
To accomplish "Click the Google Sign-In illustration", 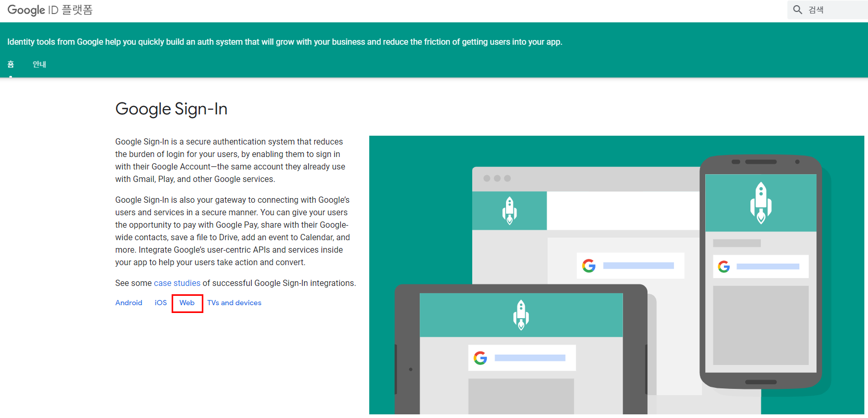I will coord(616,275).
